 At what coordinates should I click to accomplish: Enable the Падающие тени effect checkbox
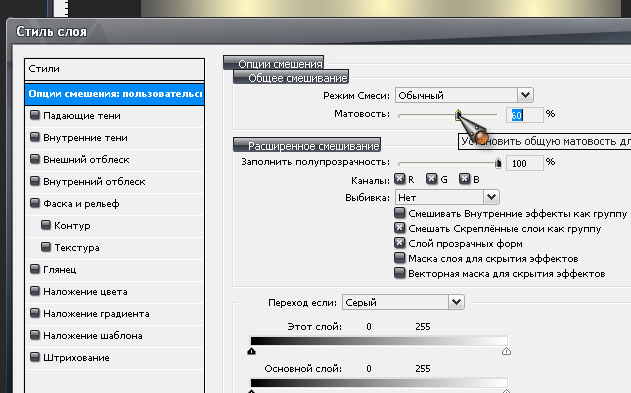[35, 115]
